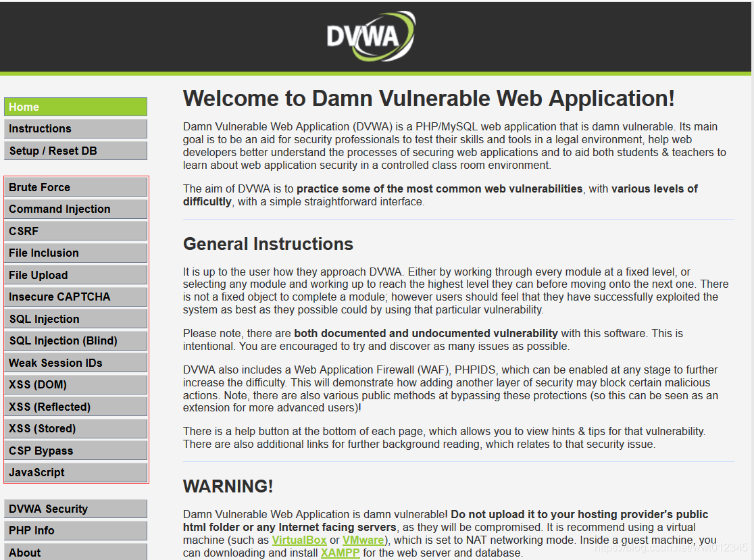
Task: Click bold text 'both documented and undocumented vulnerability'
Action: [x=426, y=334]
